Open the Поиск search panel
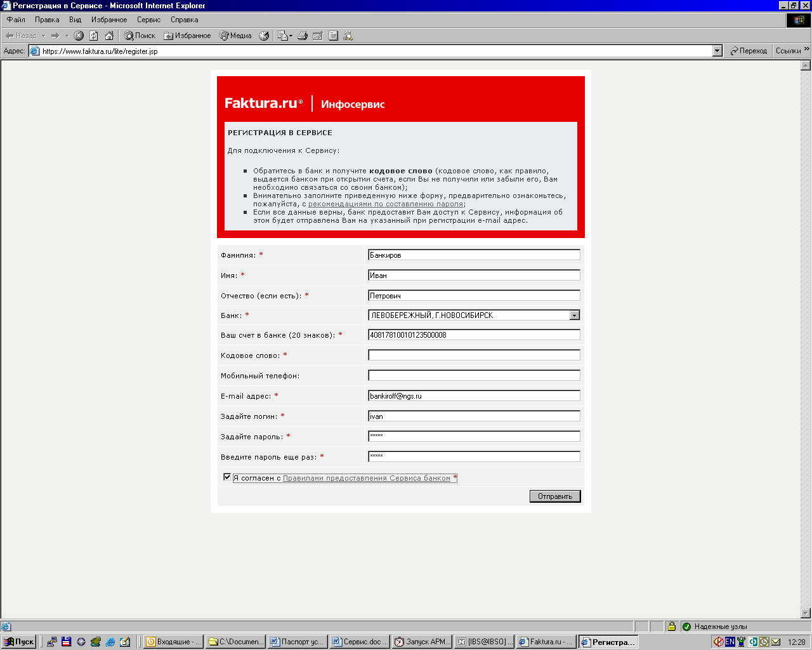 (140, 36)
